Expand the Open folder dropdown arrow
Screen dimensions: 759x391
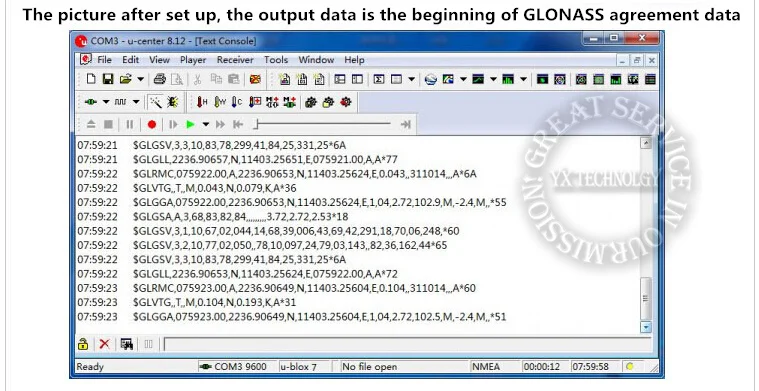140,79
